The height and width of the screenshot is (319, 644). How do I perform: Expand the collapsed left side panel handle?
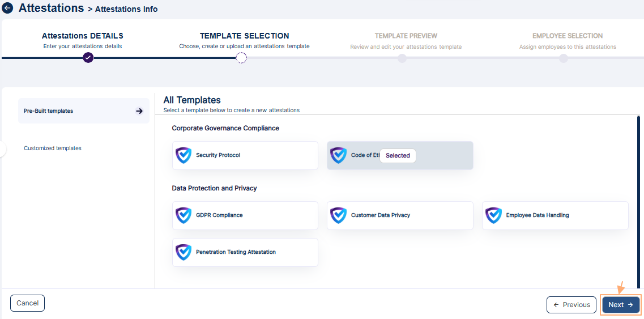coord(3,149)
